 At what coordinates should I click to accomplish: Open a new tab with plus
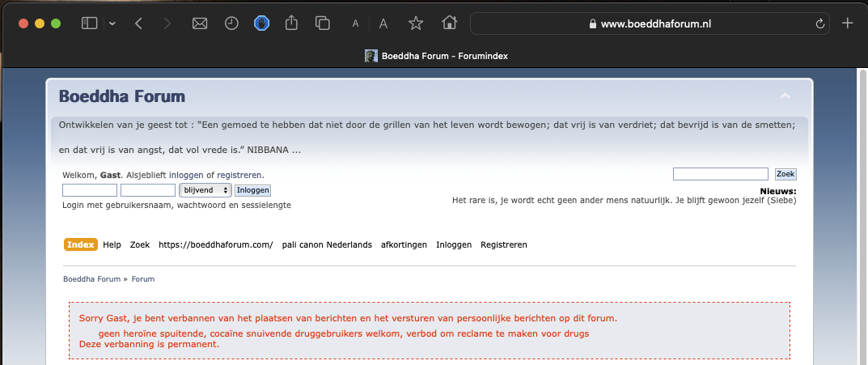pos(848,23)
